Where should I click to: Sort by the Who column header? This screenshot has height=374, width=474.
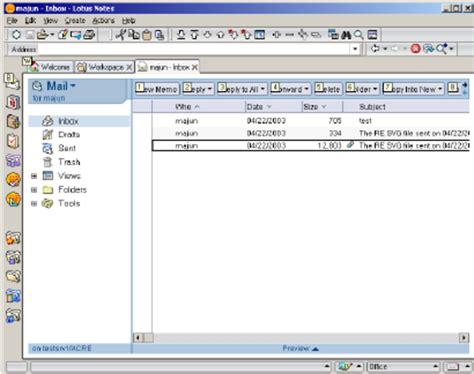tap(198, 107)
